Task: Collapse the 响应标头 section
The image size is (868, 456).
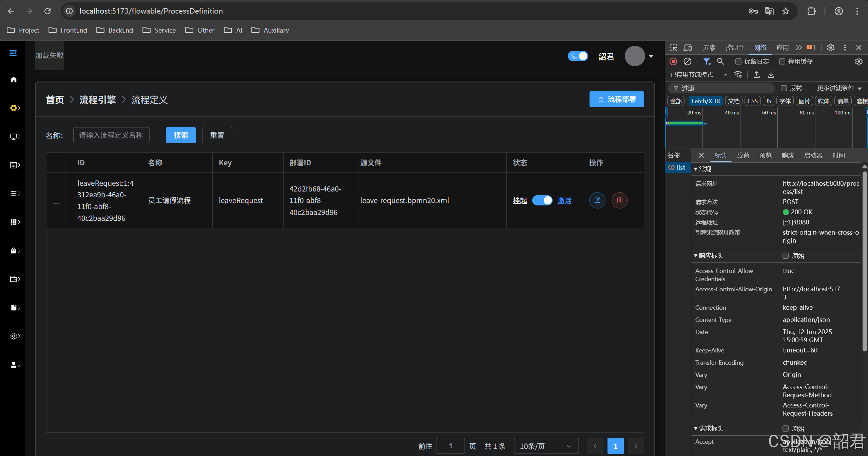Action: 708,256
